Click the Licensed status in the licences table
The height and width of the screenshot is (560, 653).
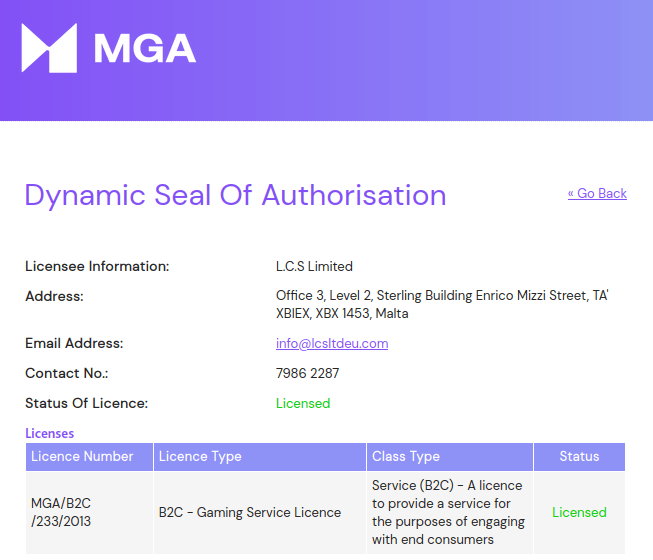coord(579,513)
